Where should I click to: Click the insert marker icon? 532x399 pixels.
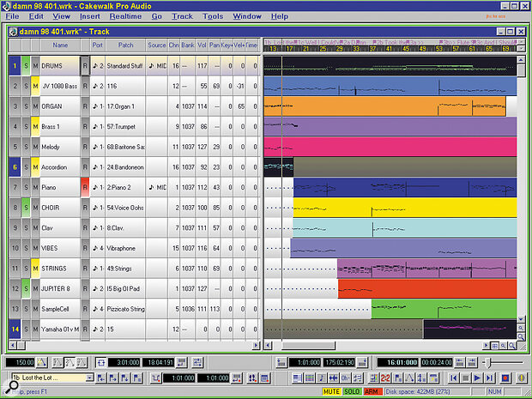pyautogui.click(x=125, y=378)
